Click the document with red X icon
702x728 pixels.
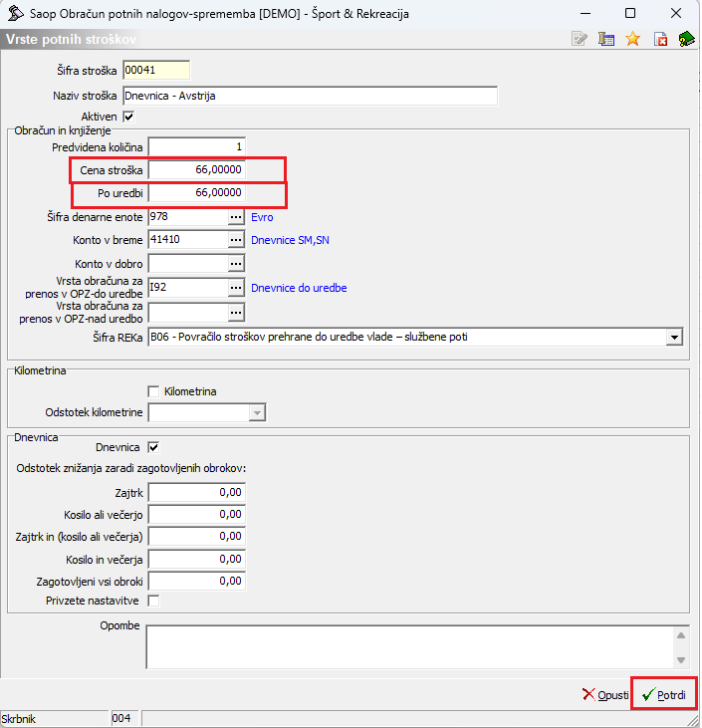(660, 39)
